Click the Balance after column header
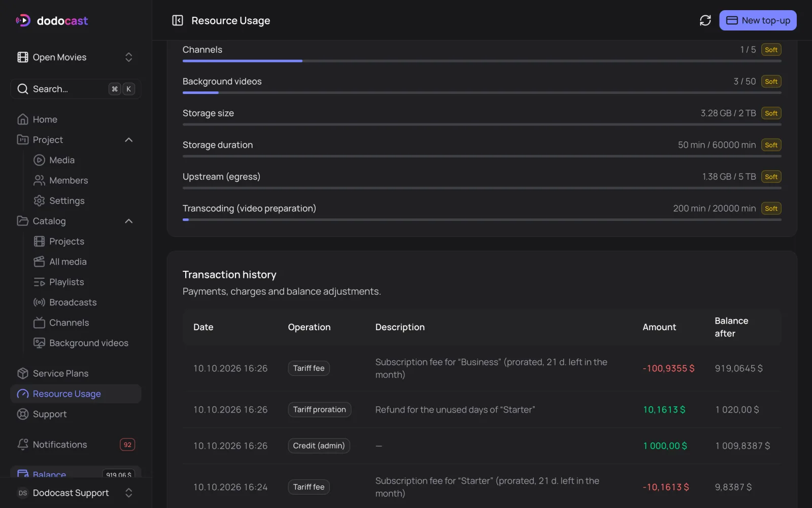Viewport: 812px width, 508px height. point(731,327)
